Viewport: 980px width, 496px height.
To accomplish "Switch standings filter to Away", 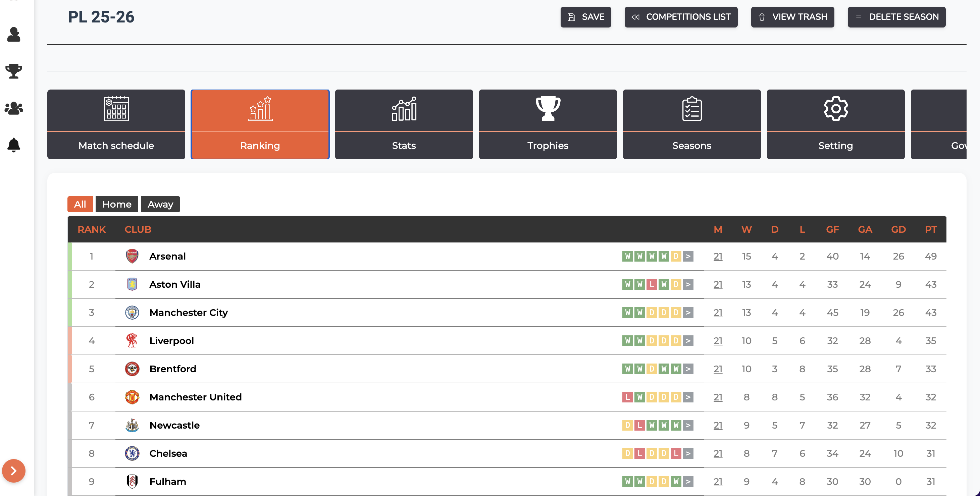I will click(x=160, y=204).
